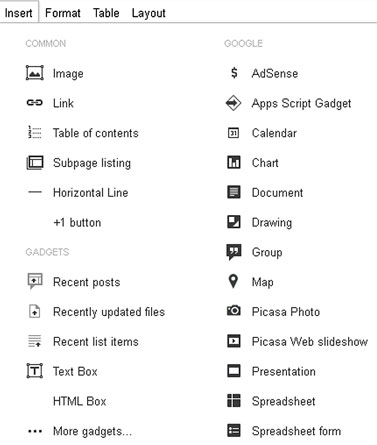Screen dimensions: 377x445
Task: Click the Chart bar graph icon
Action: (234, 162)
